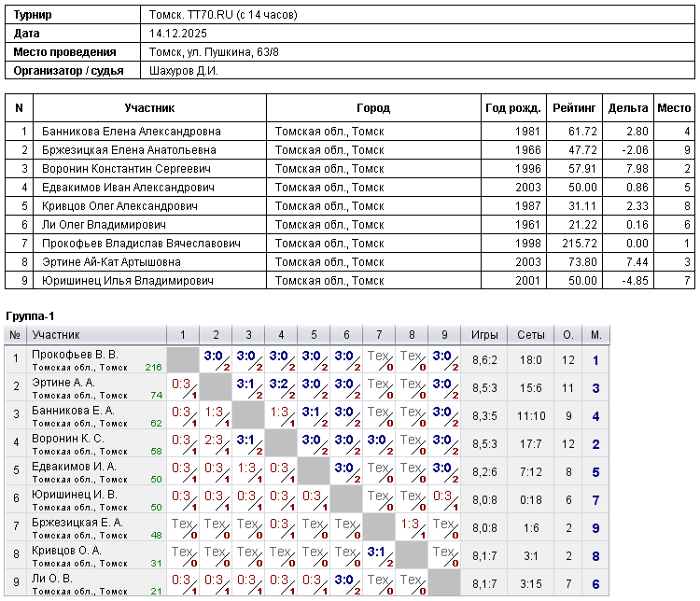Click the "Место" column header

point(674,108)
